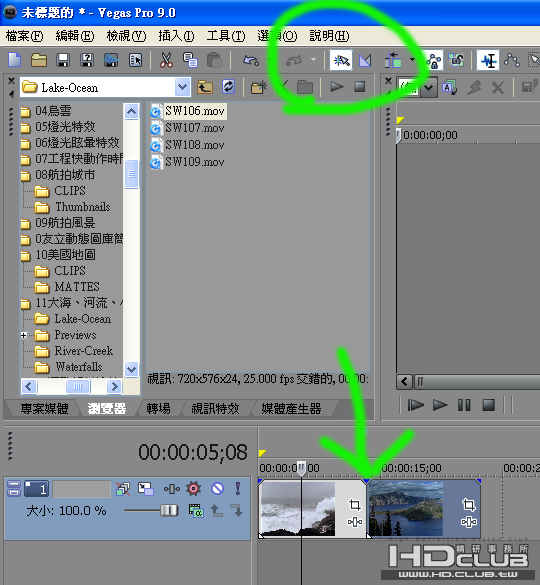Select SW106.mov file
Image resolution: width=540 pixels, height=585 pixels.
coord(188,111)
